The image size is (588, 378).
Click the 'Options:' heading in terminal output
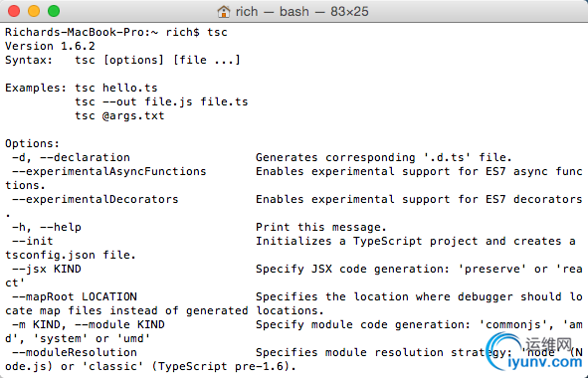[32, 143]
